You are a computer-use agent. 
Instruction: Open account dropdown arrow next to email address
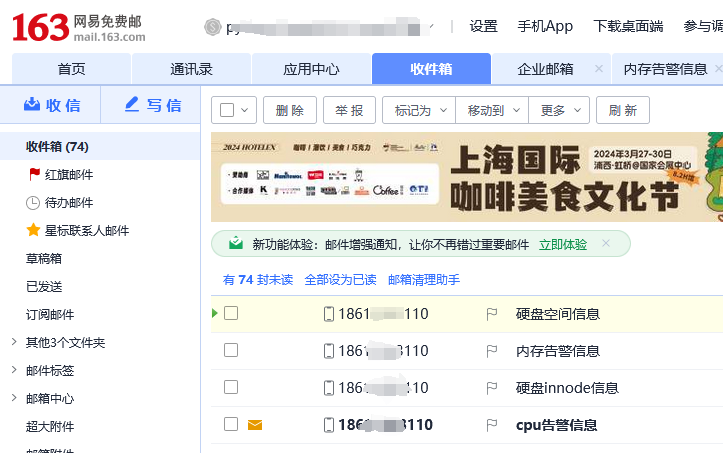point(432,27)
